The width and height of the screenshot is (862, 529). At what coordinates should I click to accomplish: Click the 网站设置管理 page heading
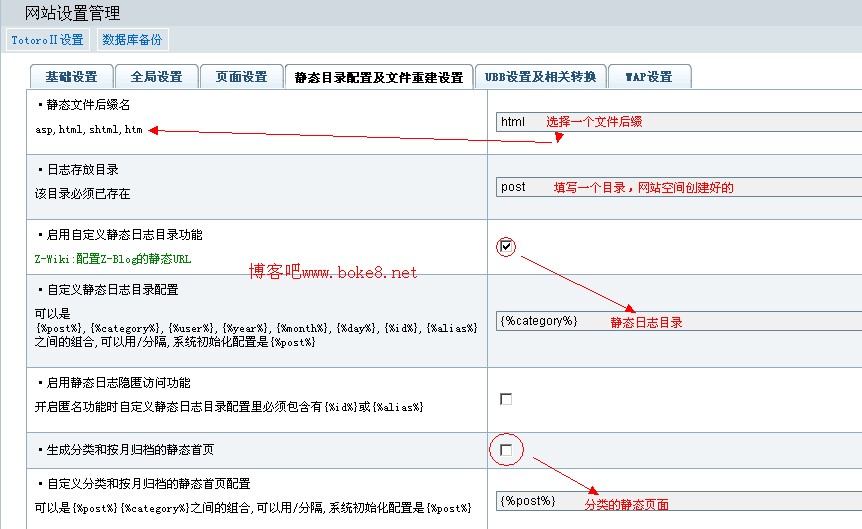click(x=72, y=13)
